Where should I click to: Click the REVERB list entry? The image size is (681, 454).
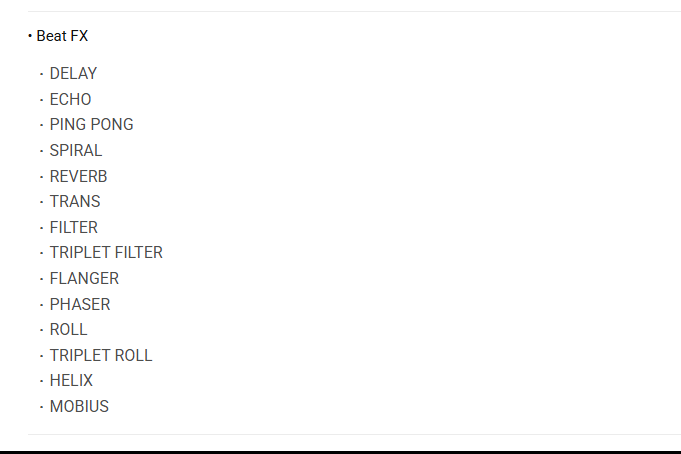[78, 176]
